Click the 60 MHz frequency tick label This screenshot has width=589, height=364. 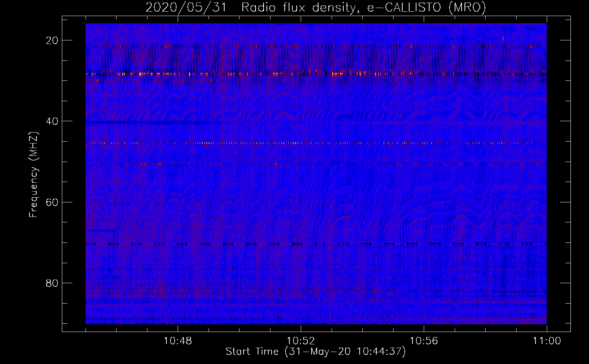(52, 202)
